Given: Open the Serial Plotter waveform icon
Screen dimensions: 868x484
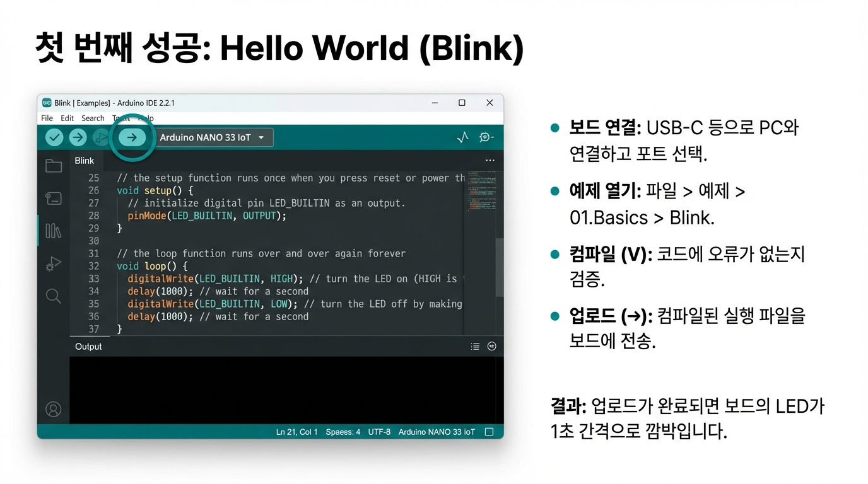Looking at the screenshot, I should [x=463, y=137].
